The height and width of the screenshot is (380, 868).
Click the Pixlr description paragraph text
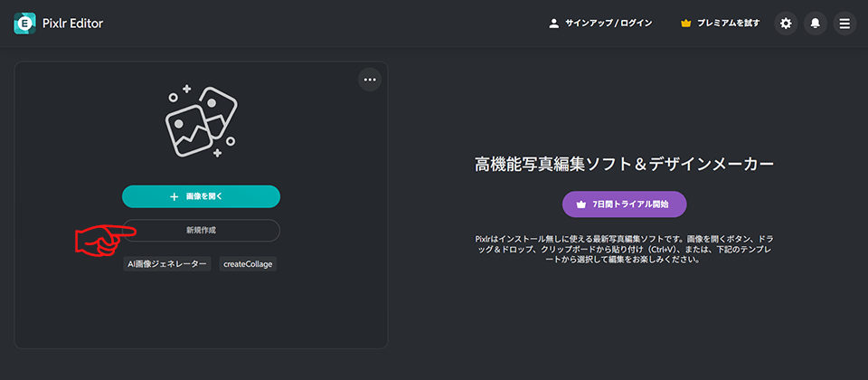coord(624,249)
